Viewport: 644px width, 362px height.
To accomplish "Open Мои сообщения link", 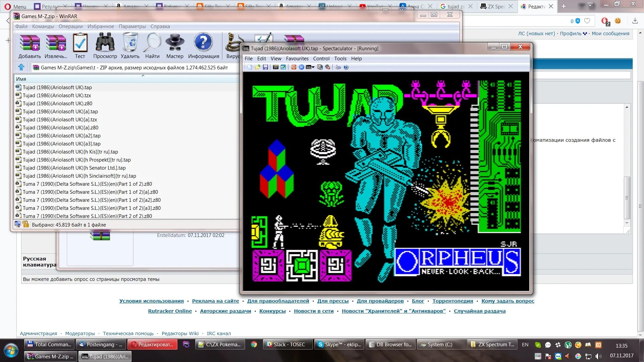I will 610,33.
